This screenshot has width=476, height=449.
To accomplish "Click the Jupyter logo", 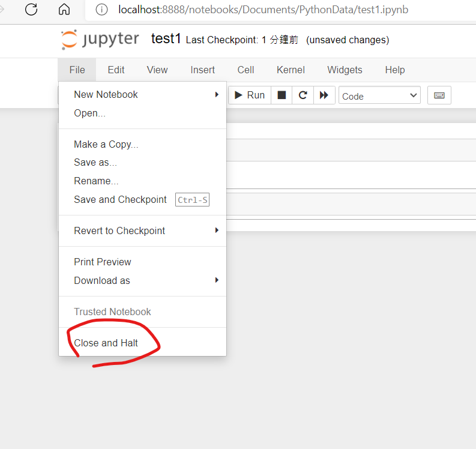I will [100, 40].
